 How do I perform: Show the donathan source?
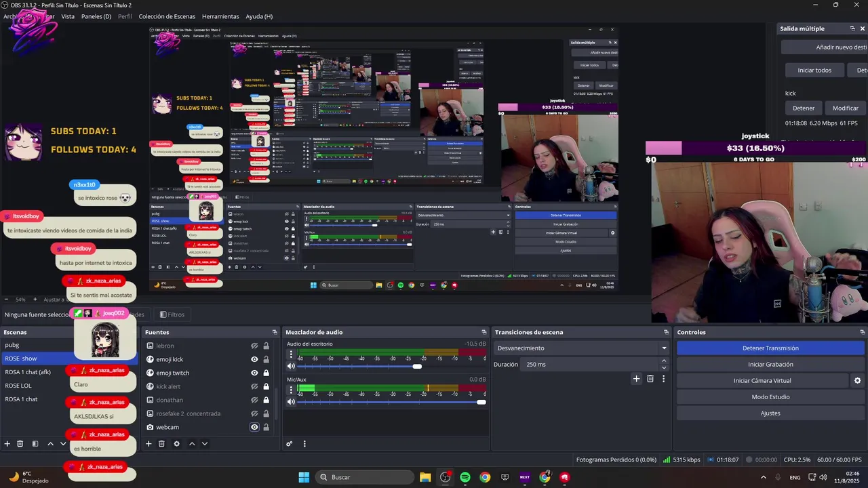(254, 400)
